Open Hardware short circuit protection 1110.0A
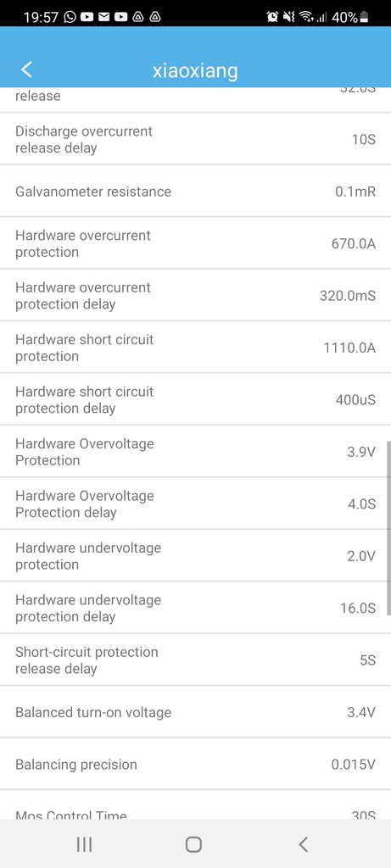Screen dimensions: 391x868 195,348
